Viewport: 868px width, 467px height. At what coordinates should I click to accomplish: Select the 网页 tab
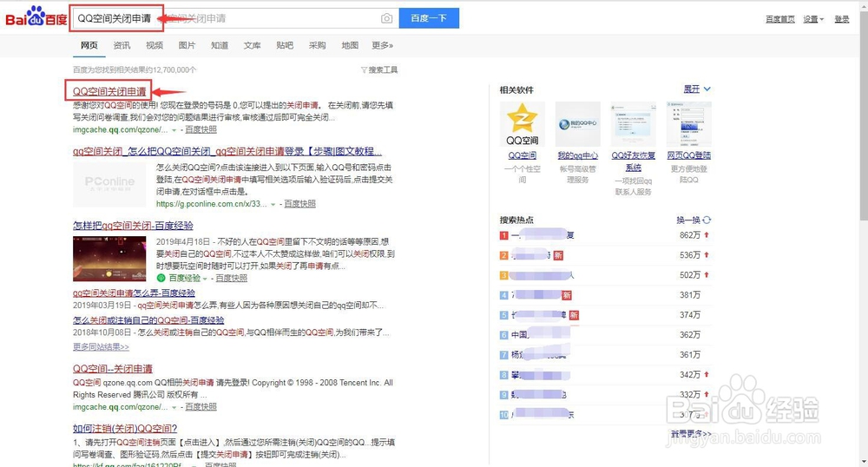89,45
